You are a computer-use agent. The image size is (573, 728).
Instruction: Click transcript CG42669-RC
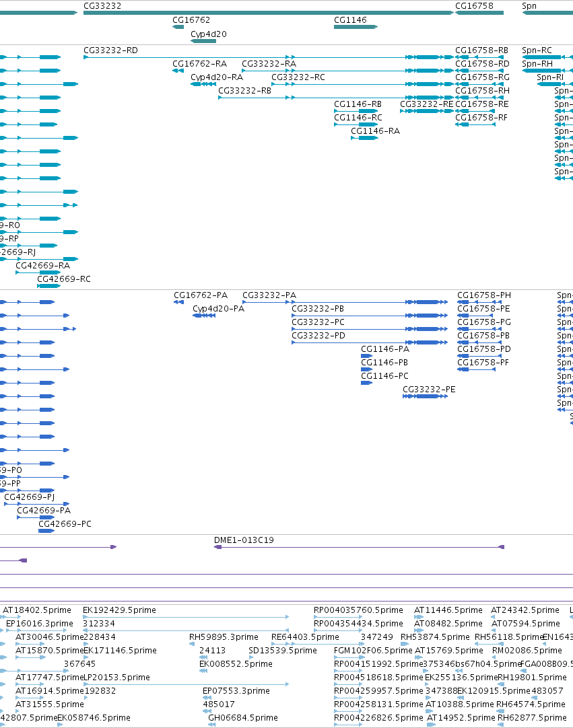point(64,279)
